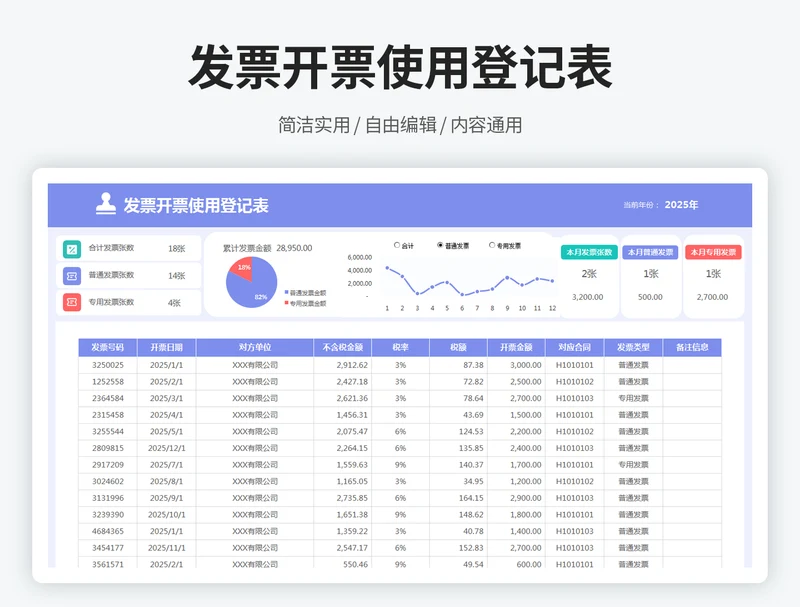Click the 发票号码 column header
Image resolution: width=800 pixels, height=607 pixels.
tap(108, 347)
